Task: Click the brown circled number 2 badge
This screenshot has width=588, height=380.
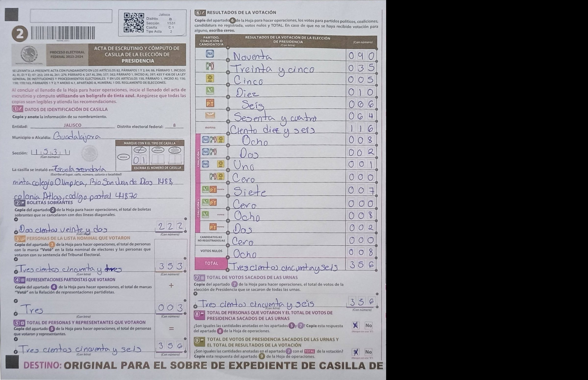Action: click(19, 34)
